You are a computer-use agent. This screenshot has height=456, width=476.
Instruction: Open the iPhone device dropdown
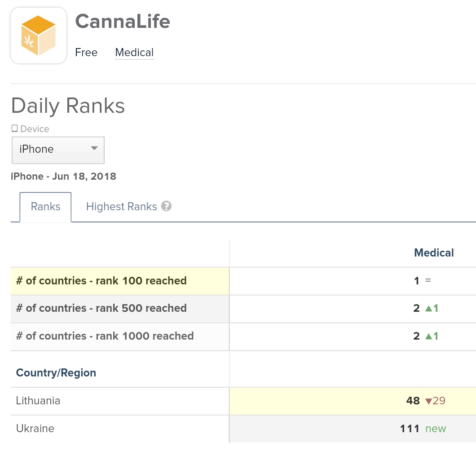(x=58, y=150)
